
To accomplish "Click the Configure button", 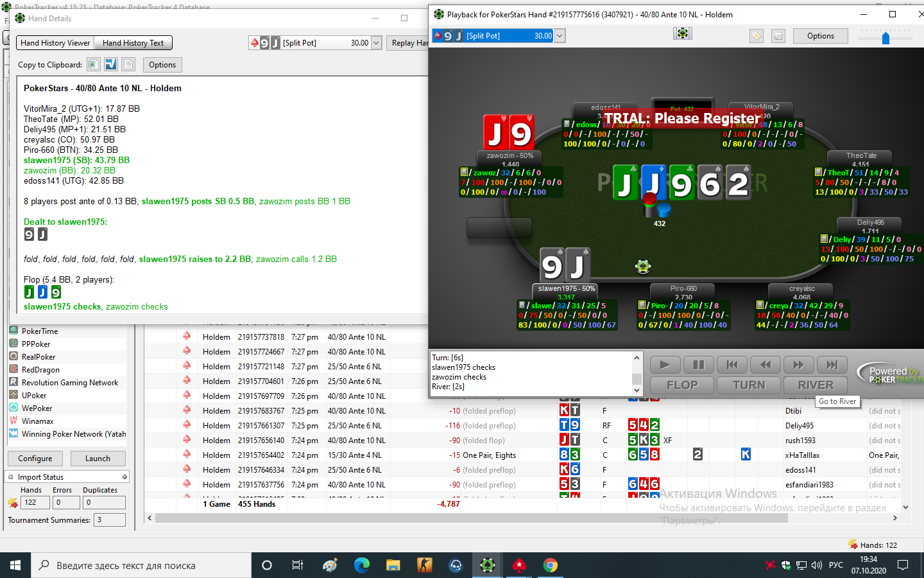I will point(35,459).
